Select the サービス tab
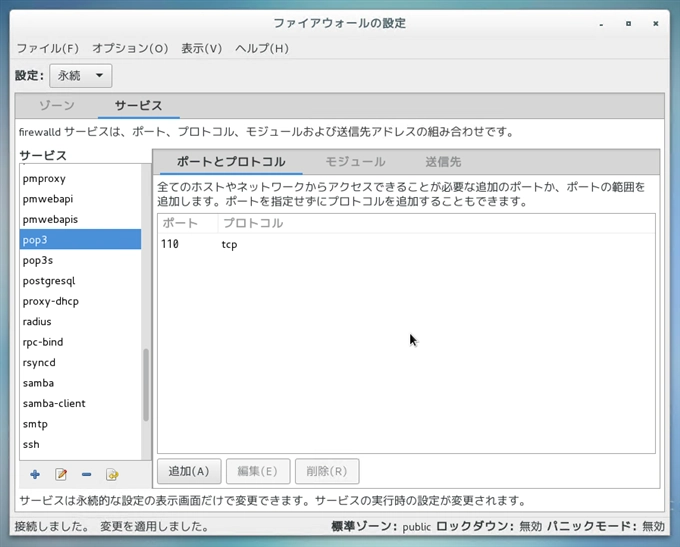Viewport: 680px width, 547px height. pos(138,105)
